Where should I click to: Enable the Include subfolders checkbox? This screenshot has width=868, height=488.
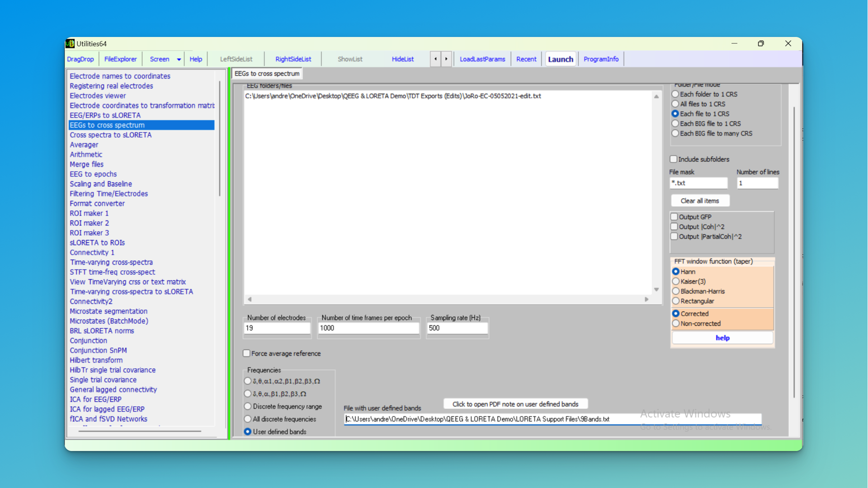[x=674, y=159]
